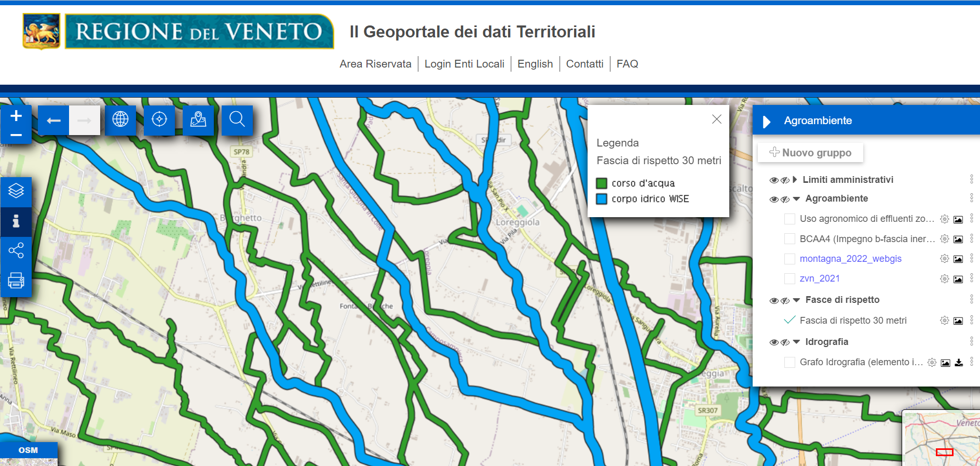Expand the Limiti amministrativi group

(795, 180)
